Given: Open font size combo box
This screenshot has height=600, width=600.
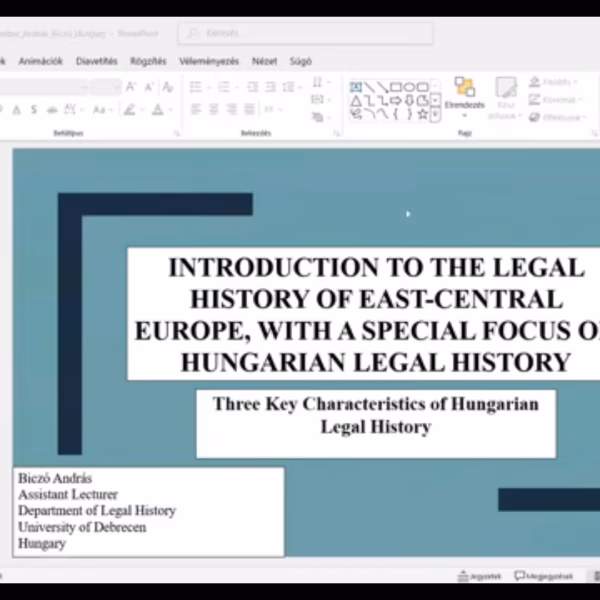Looking at the screenshot, I should [x=106, y=87].
